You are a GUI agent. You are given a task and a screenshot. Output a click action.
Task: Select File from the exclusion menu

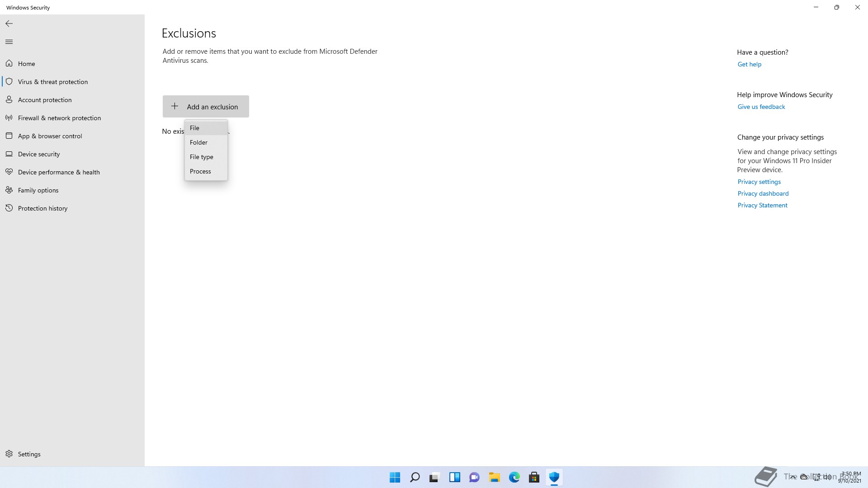[x=206, y=128]
